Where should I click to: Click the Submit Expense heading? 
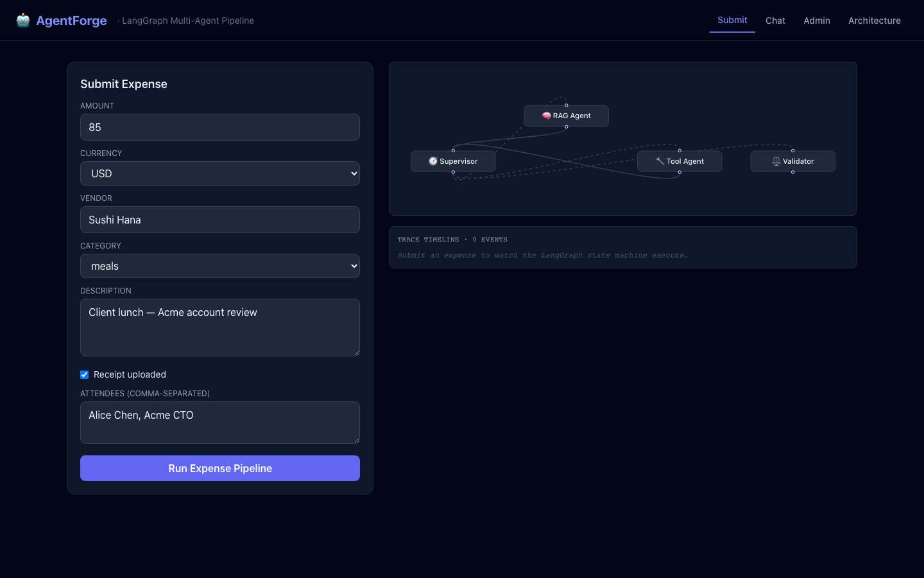[x=124, y=84]
